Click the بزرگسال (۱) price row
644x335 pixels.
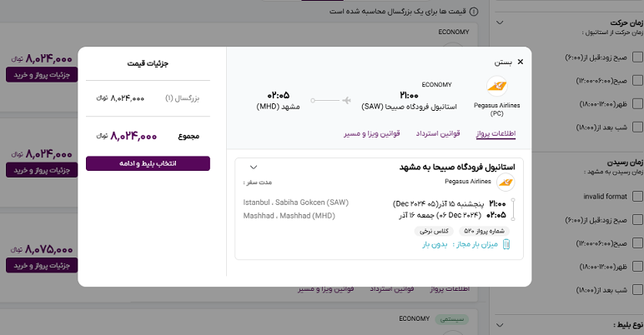[148, 98]
